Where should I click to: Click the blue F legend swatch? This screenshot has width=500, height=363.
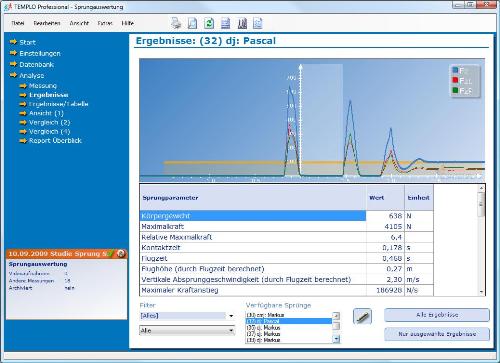pos(455,70)
